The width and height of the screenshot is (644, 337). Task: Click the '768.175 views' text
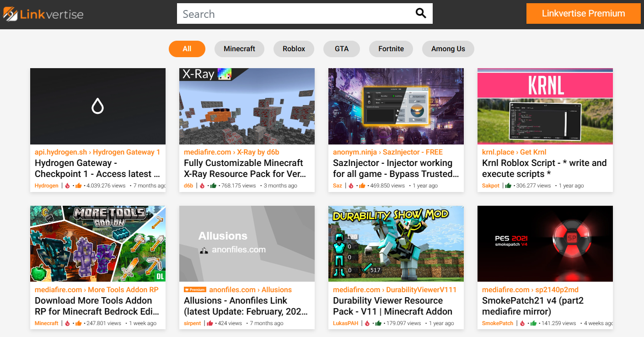tap(238, 186)
